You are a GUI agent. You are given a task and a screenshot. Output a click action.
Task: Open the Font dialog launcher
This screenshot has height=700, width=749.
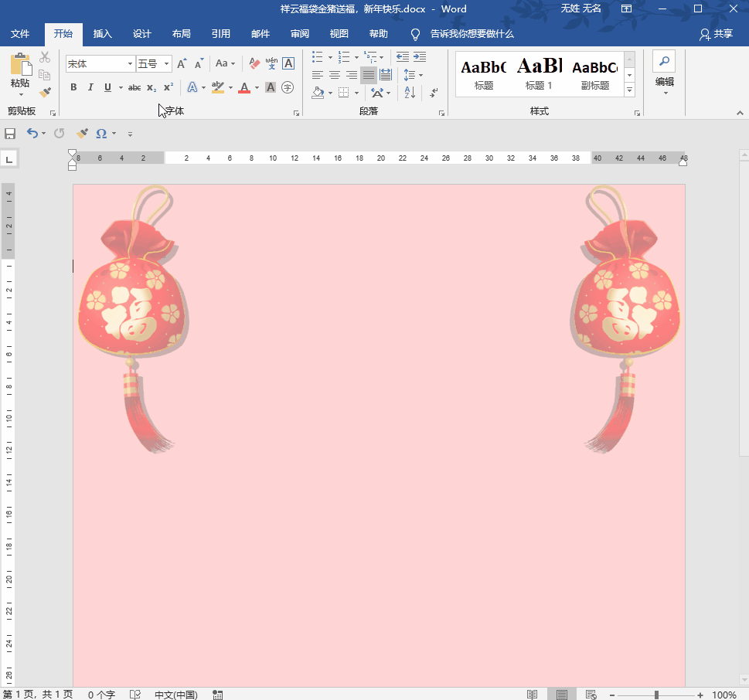[x=296, y=113]
